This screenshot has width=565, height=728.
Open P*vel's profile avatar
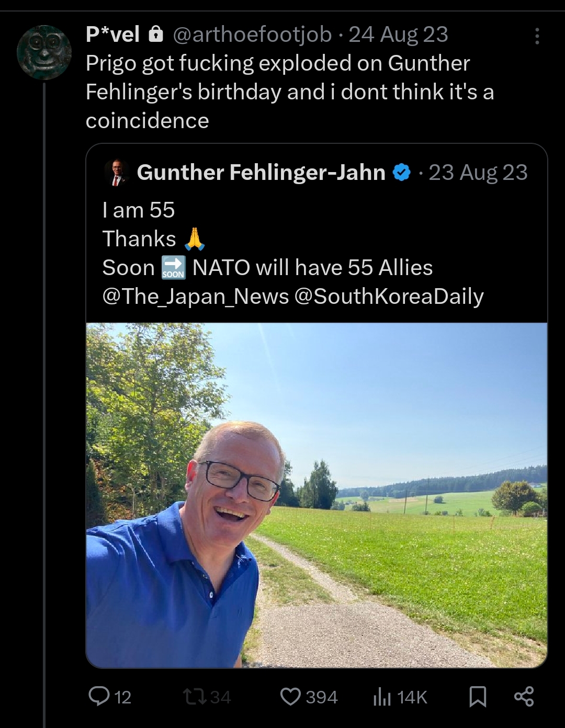click(43, 52)
